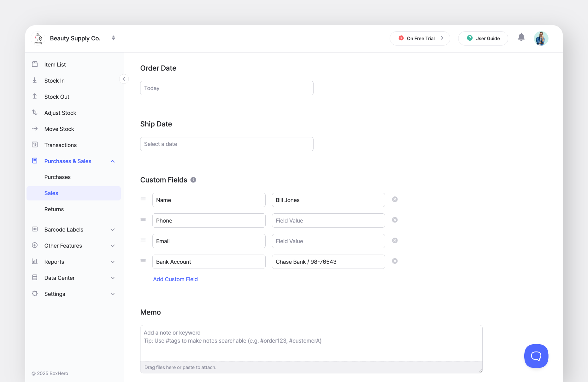
Task: Click the On Free Trial button
Action: point(420,38)
